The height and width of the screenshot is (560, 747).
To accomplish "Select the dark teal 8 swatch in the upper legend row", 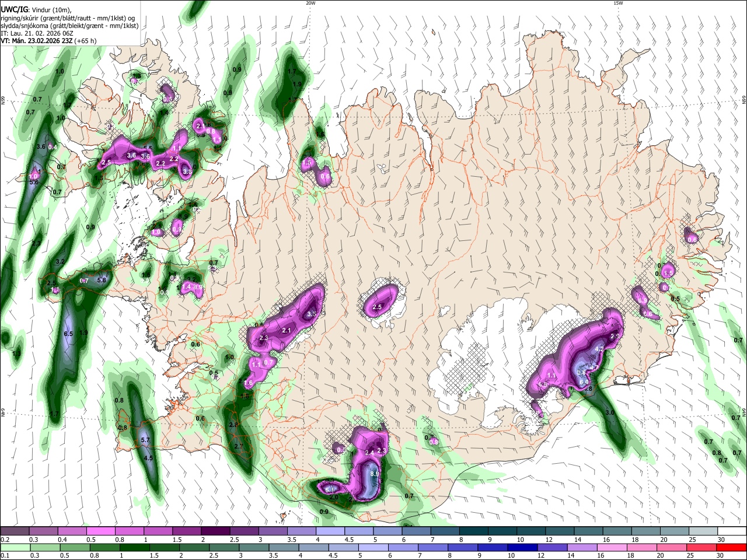I will point(474,531).
